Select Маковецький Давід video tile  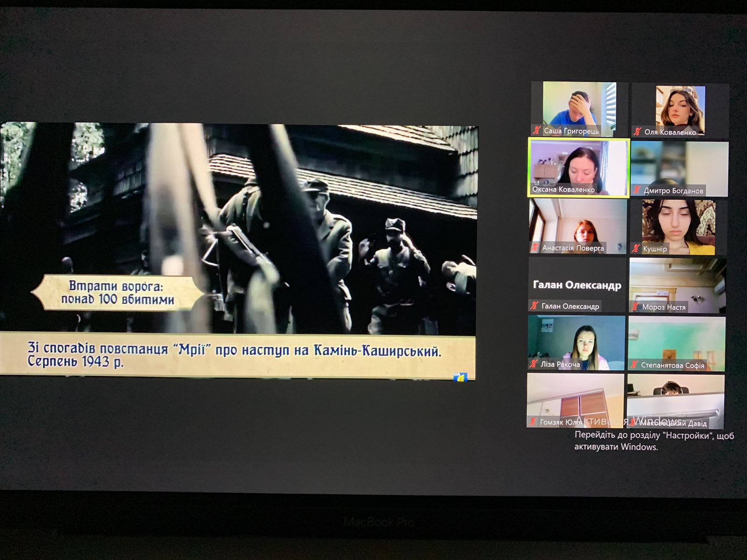[676, 401]
